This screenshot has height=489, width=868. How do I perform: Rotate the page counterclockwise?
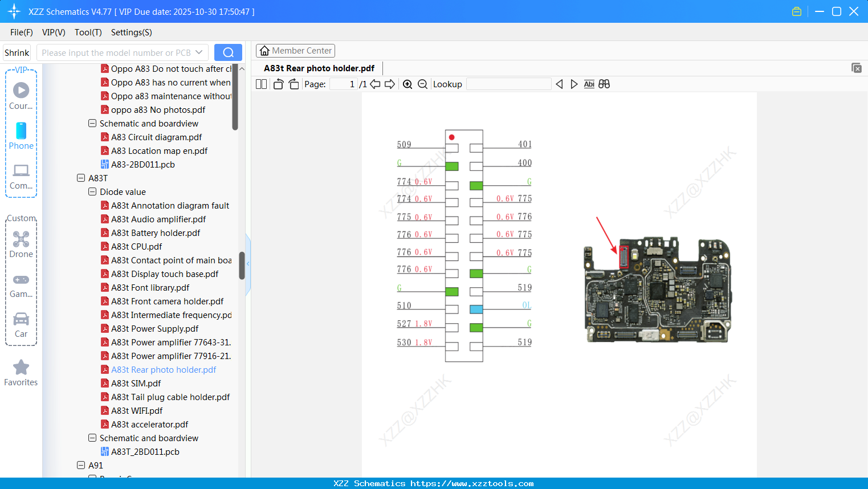pos(278,84)
